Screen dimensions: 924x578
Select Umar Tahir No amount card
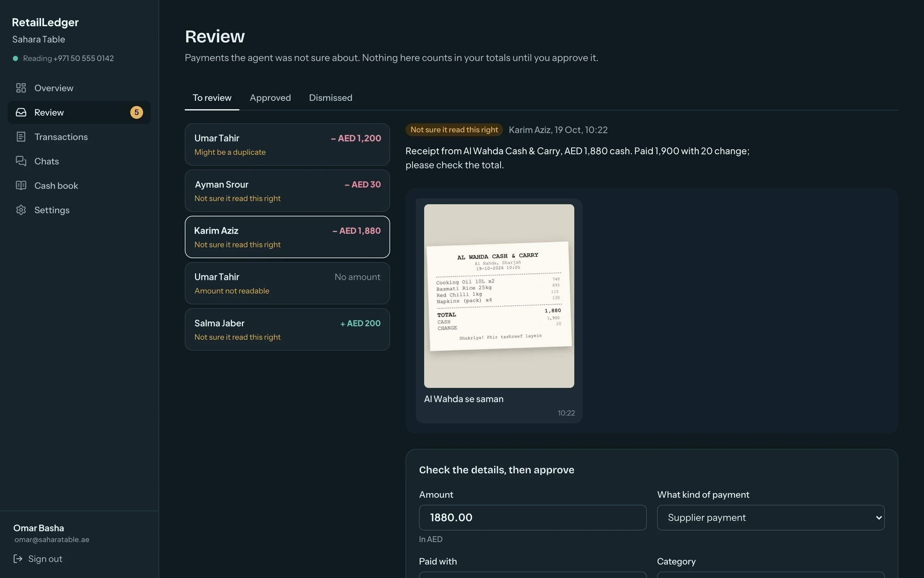click(x=287, y=283)
